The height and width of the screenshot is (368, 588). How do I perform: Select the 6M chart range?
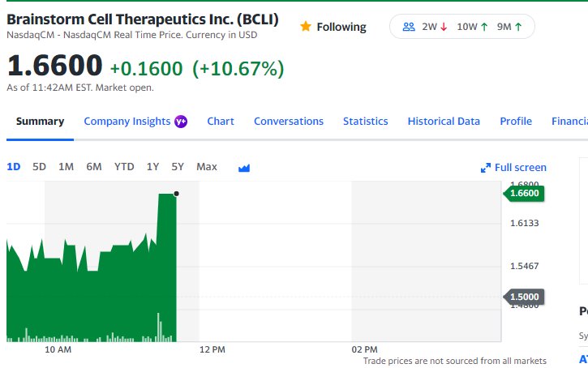click(94, 167)
